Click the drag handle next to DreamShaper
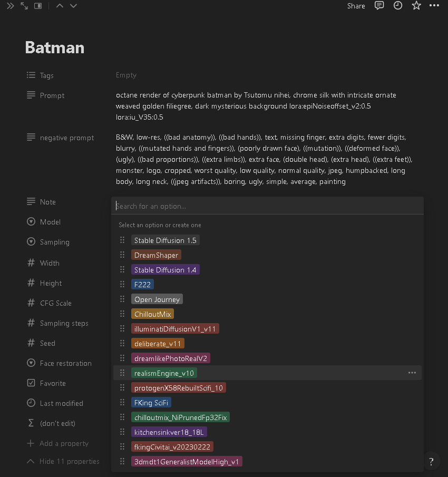Screen dimensions: 448x477 (x=122, y=255)
